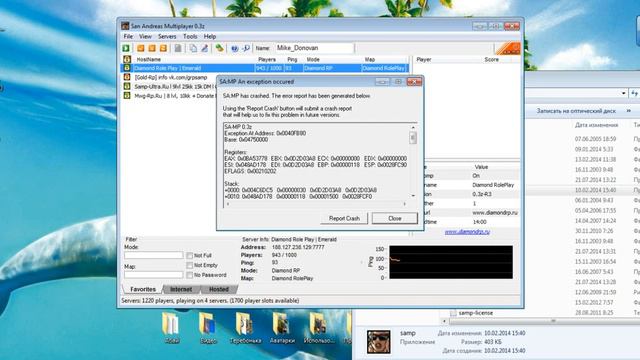Sort server list by Ping column
This screenshot has width=640, height=360.
292,59
